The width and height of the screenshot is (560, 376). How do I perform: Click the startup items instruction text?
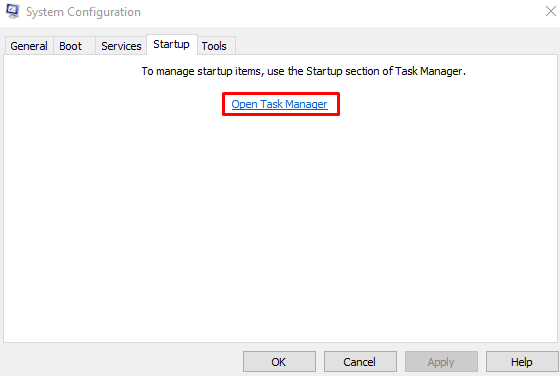[x=304, y=71]
